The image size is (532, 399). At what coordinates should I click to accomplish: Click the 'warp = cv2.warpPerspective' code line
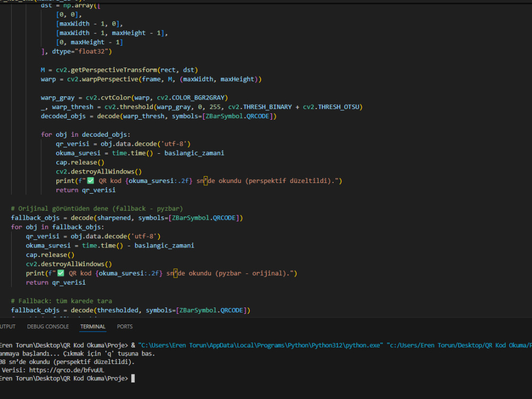151,79
